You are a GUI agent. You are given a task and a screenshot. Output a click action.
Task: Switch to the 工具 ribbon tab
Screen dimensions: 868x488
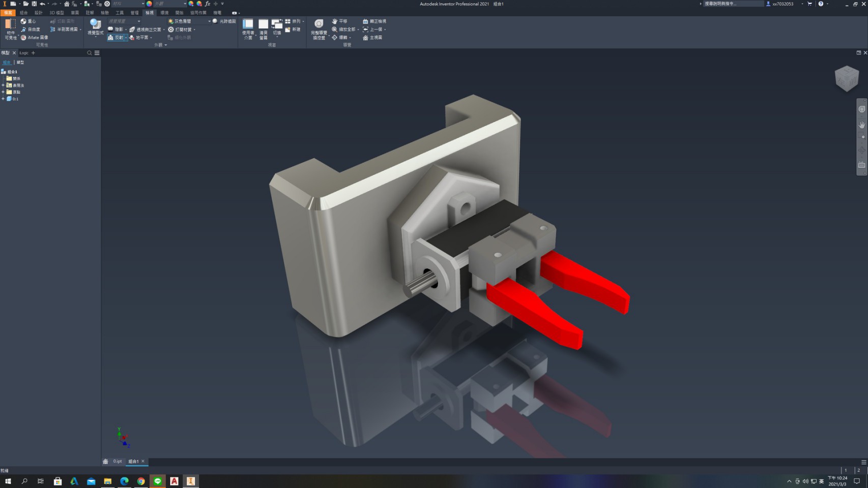click(x=120, y=13)
